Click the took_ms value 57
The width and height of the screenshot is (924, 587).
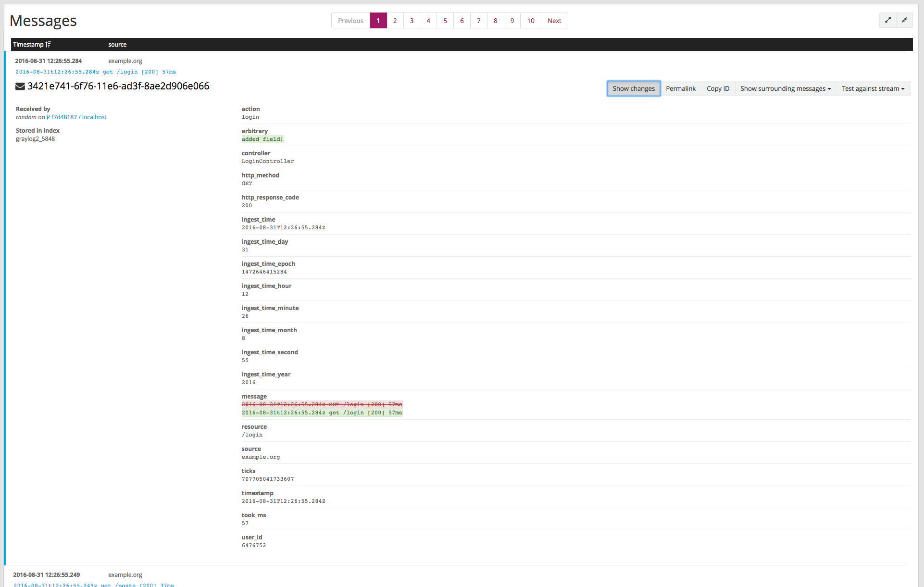click(245, 524)
